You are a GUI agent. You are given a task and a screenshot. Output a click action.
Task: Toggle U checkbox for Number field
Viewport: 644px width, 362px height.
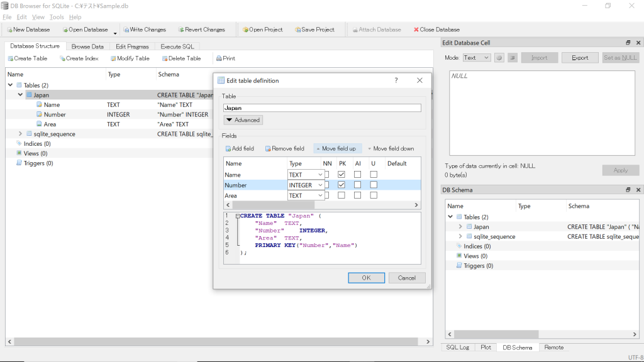click(374, 185)
